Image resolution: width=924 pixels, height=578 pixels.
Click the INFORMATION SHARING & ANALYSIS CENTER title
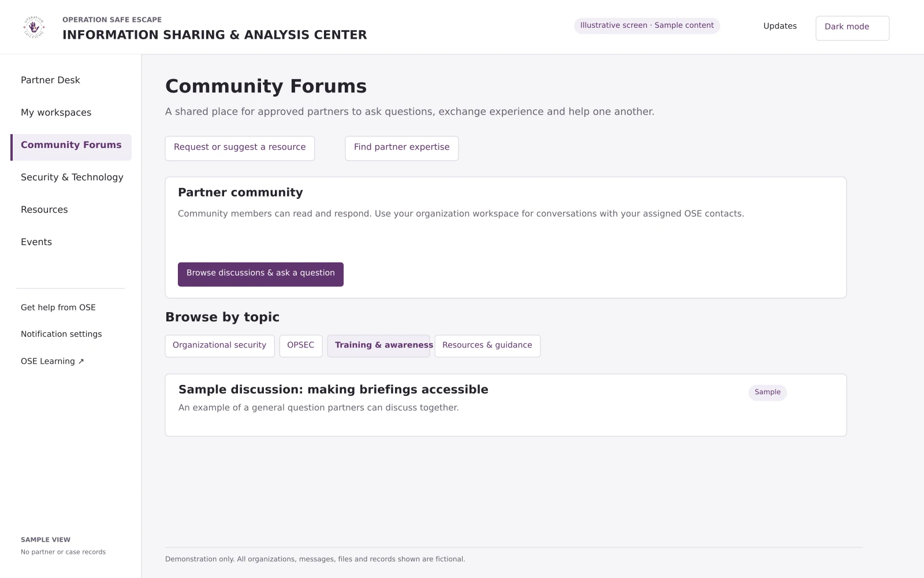[x=214, y=35]
